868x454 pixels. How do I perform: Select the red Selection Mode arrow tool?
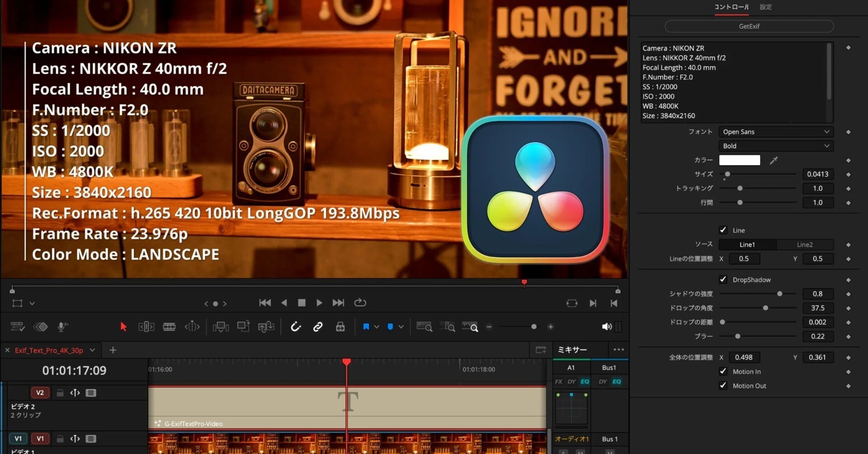[x=123, y=327]
